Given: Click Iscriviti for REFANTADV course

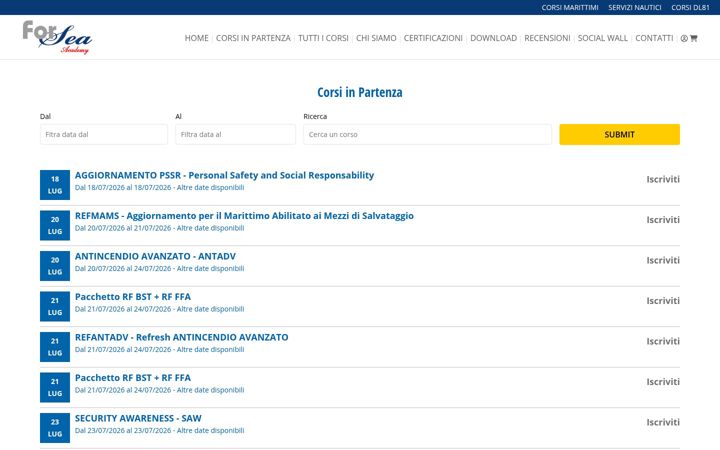Looking at the screenshot, I should [x=663, y=341].
